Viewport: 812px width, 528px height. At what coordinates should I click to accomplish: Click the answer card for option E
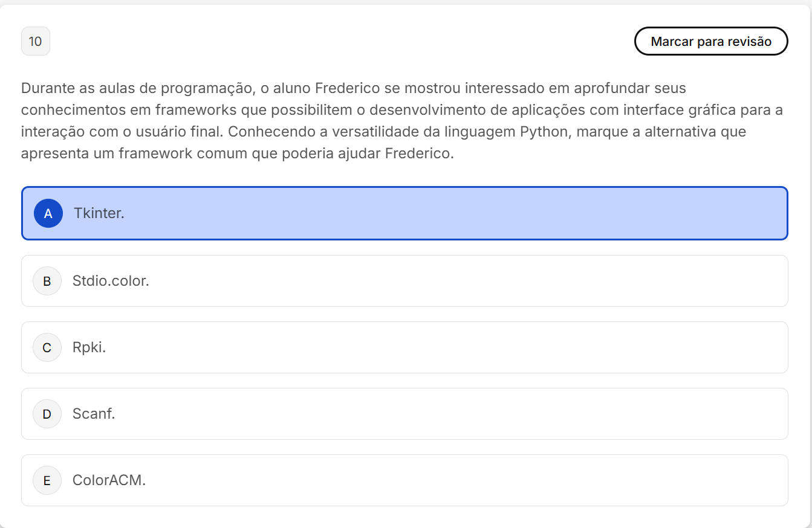(x=423, y=480)
